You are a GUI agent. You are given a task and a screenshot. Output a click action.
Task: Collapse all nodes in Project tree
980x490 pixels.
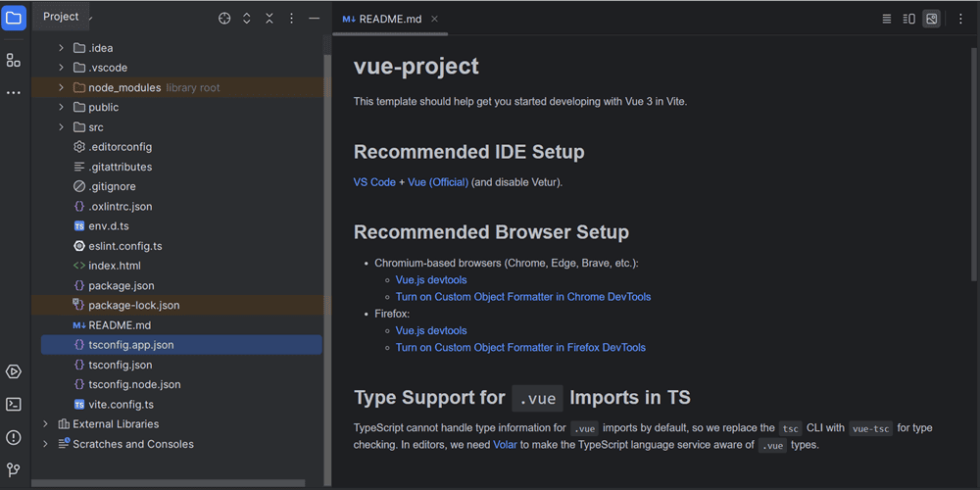[269, 19]
